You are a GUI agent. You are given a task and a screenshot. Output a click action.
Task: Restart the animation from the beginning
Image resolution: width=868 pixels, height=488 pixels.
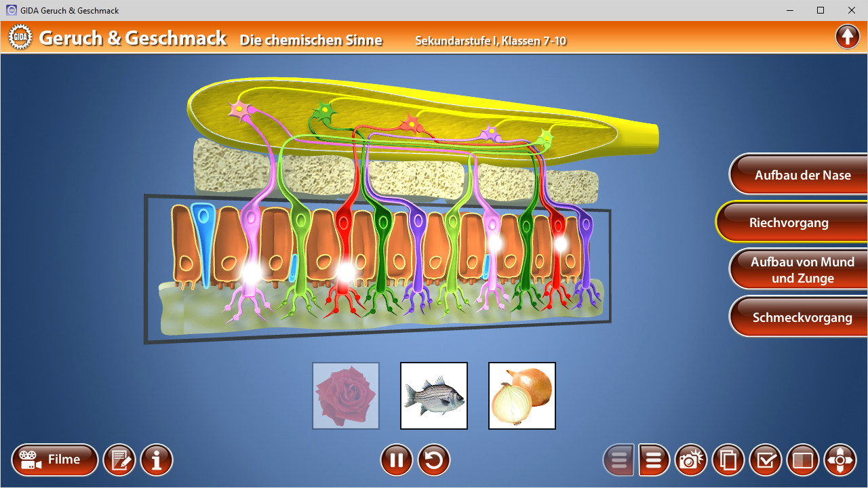click(434, 460)
